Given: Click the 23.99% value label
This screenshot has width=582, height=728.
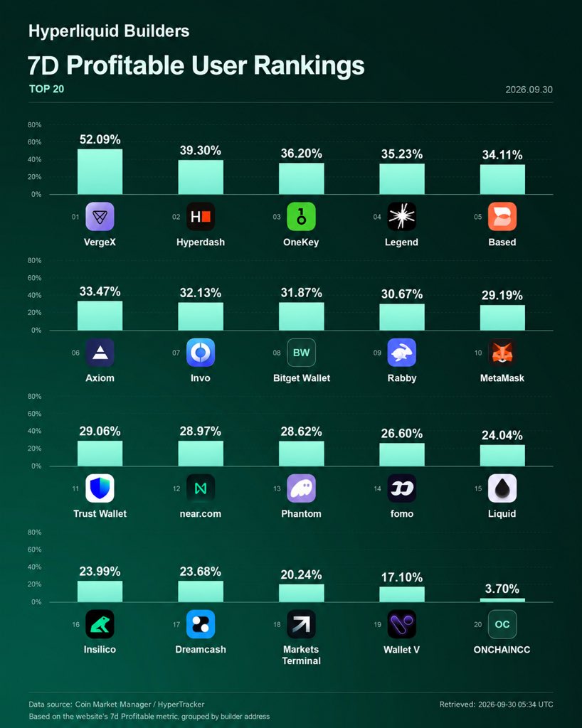Looking at the screenshot, I should 100,572.
